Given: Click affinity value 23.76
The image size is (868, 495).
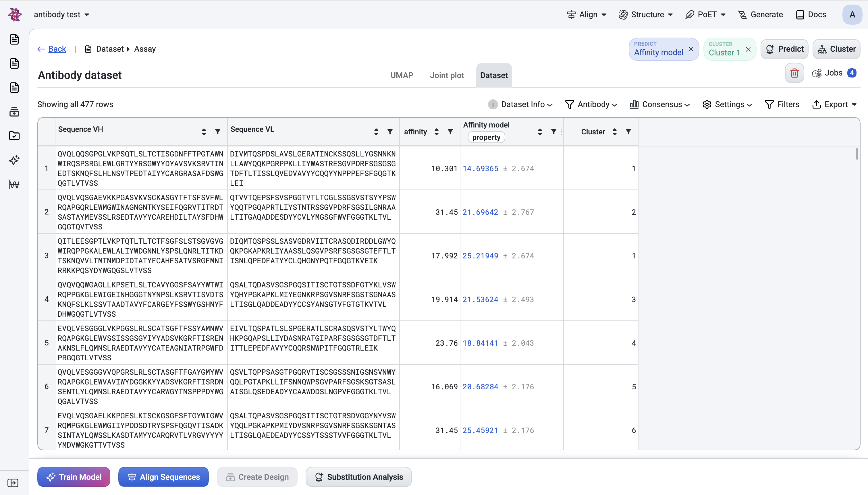Looking at the screenshot, I should coord(447,343).
